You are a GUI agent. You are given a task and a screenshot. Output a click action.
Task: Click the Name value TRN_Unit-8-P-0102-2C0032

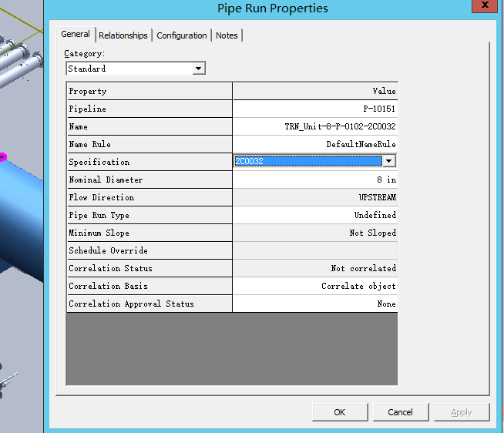[x=315, y=126]
